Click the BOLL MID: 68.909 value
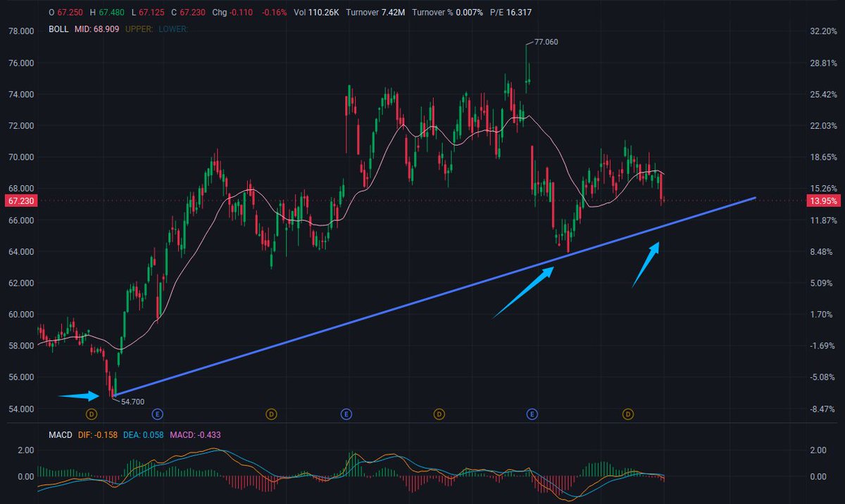The height and width of the screenshot is (504, 845). pyautogui.click(x=96, y=29)
